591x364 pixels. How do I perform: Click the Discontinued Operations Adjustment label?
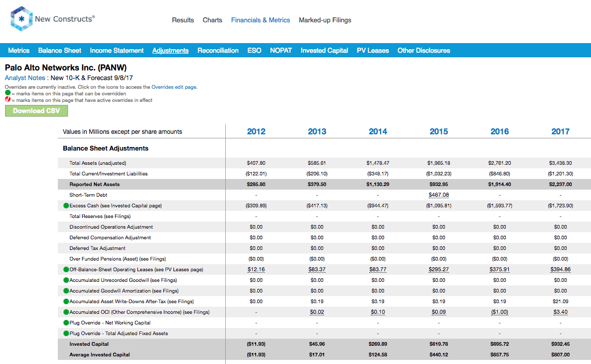(x=111, y=227)
